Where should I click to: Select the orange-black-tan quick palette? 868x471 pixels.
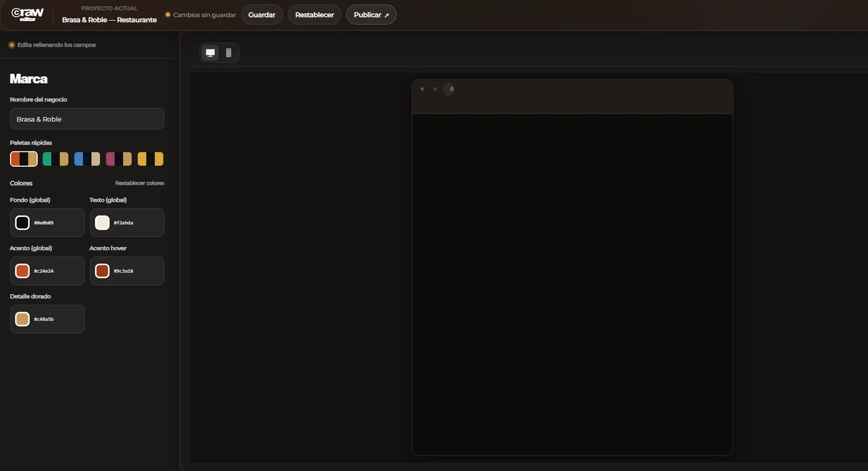tap(24, 159)
